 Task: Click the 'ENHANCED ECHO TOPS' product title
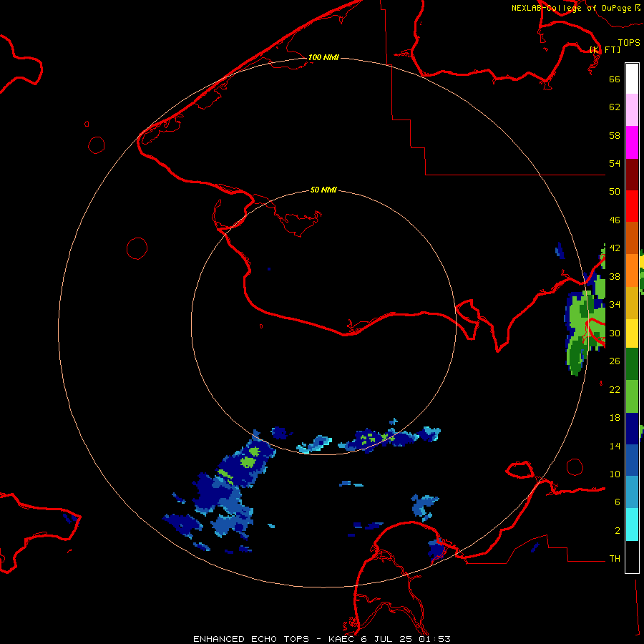pyautogui.click(x=251, y=639)
